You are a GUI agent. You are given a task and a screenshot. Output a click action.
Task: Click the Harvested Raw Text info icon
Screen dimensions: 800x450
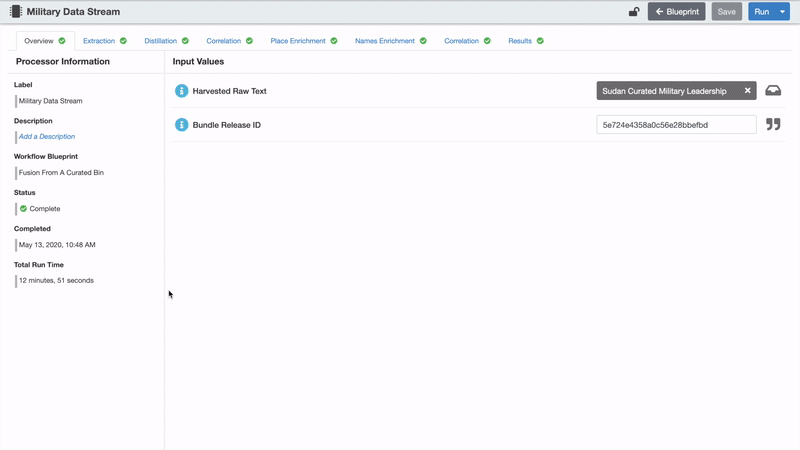182,91
